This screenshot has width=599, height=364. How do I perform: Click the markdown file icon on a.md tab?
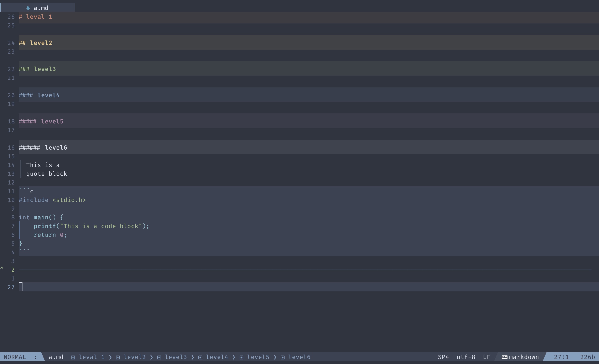(28, 8)
